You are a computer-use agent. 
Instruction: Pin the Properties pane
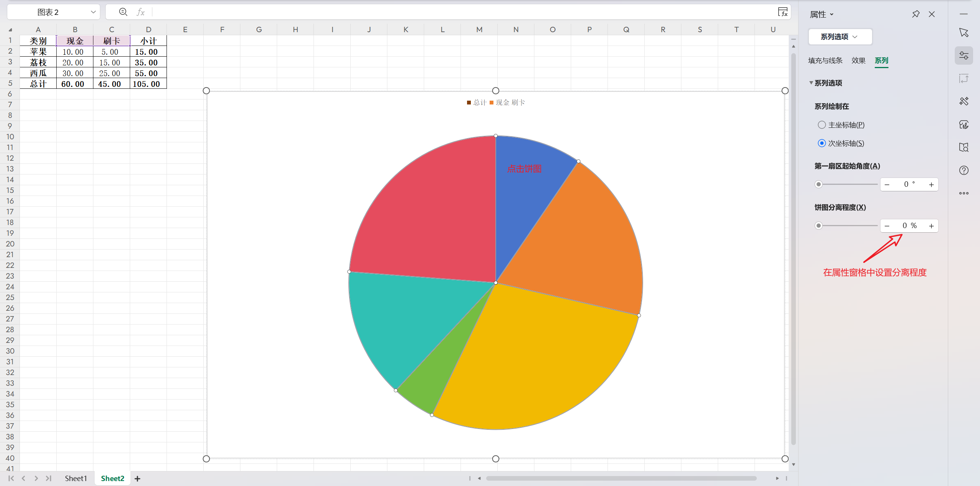point(915,14)
